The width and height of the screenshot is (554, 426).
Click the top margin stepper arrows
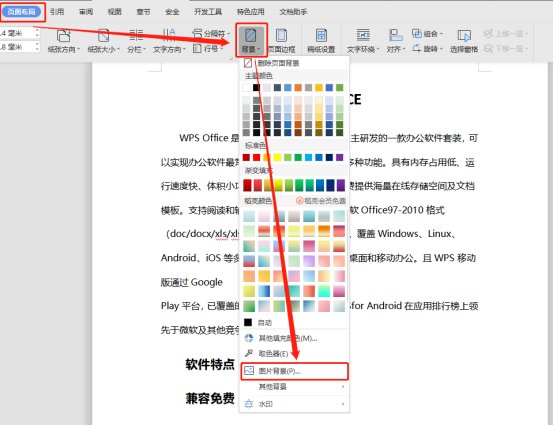point(37,33)
